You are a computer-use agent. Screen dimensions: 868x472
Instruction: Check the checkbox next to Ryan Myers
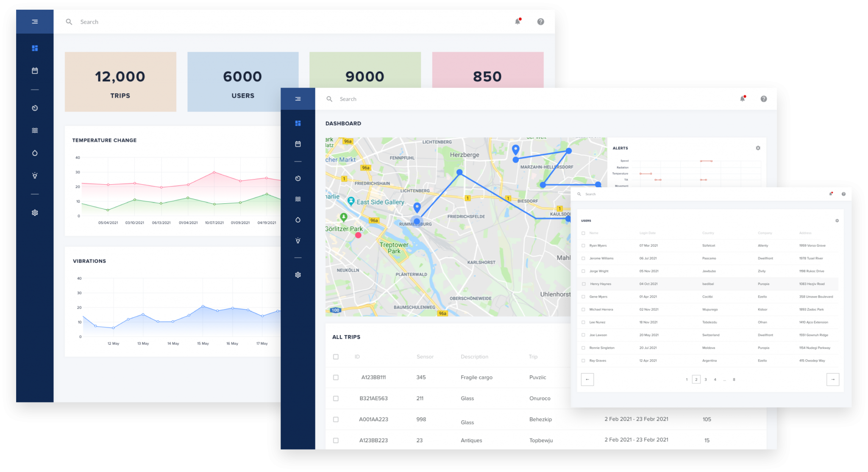[583, 245]
